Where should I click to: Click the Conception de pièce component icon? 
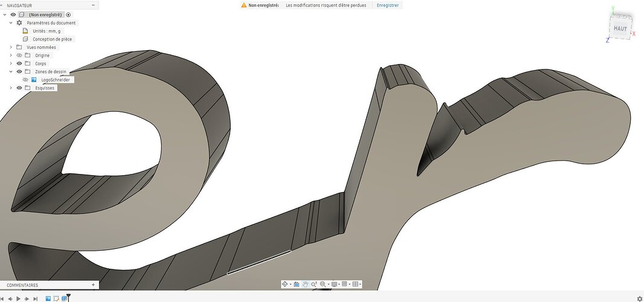tap(25, 39)
